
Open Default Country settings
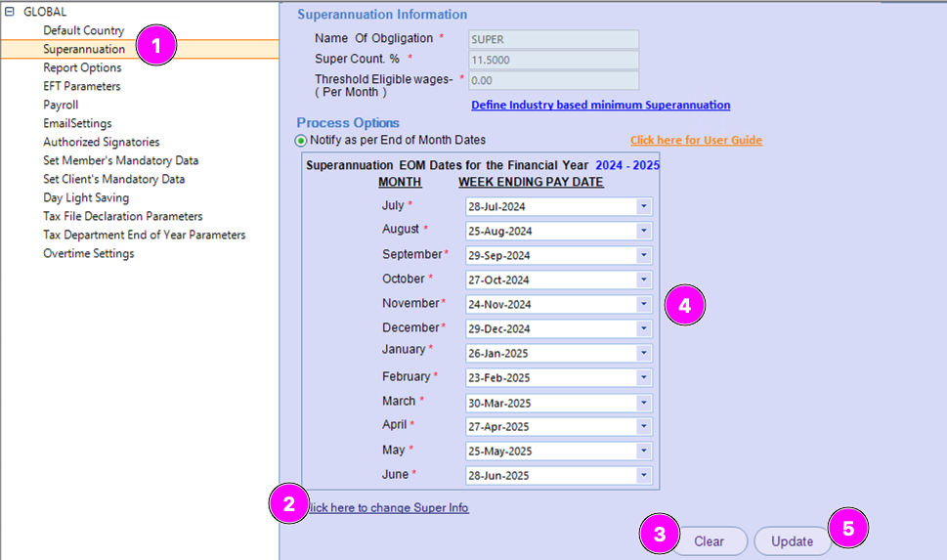pyautogui.click(x=83, y=30)
